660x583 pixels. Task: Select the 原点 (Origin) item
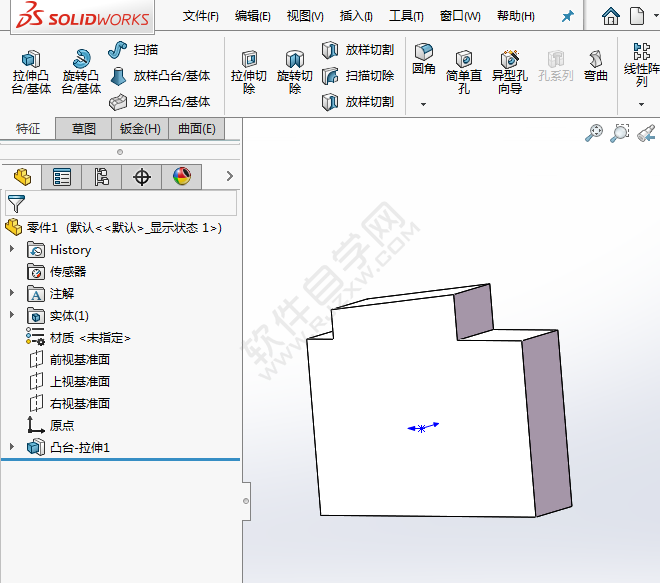click(51, 425)
